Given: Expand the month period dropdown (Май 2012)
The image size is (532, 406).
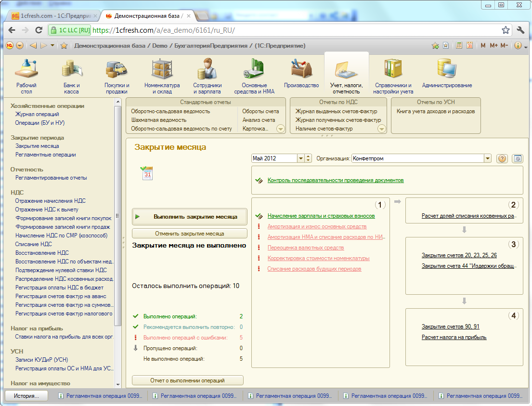Looking at the screenshot, I should coord(301,158).
